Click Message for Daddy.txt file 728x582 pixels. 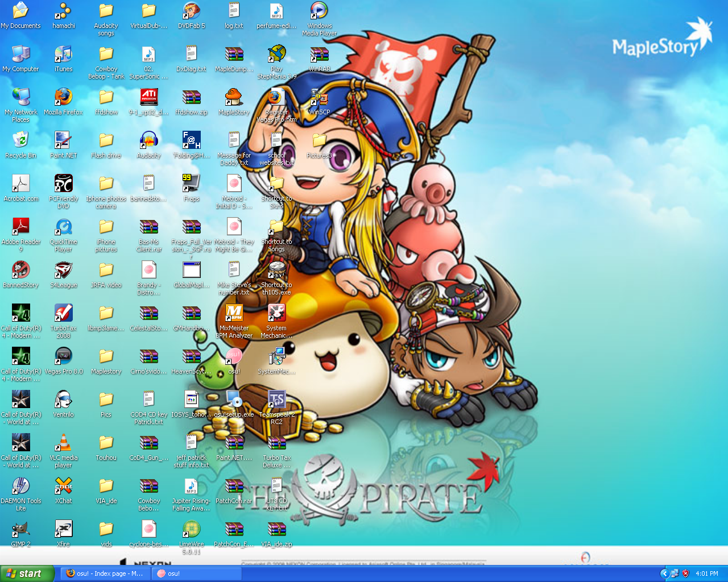(x=234, y=140)
